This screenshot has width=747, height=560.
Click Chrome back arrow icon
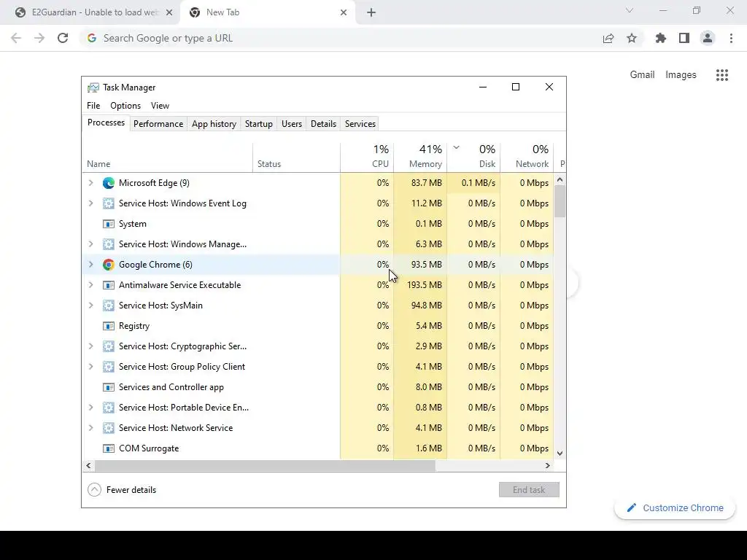[x=16, y=38]
